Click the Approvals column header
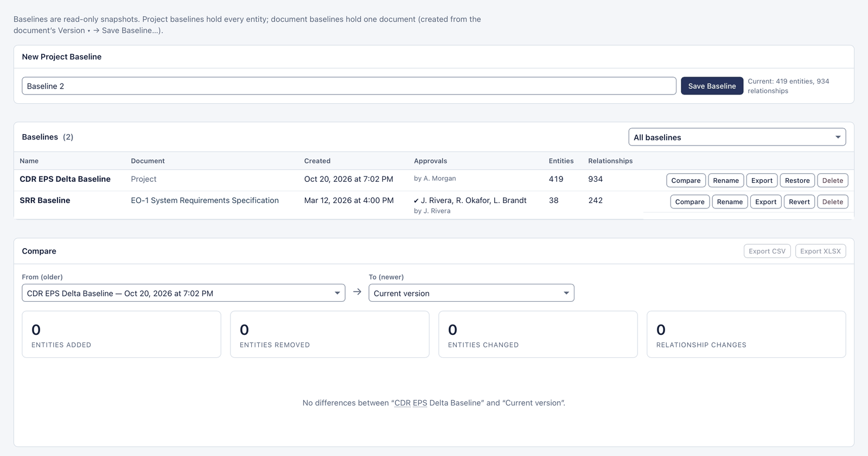The width and height of the screenshot is (868, 456). 430,161
